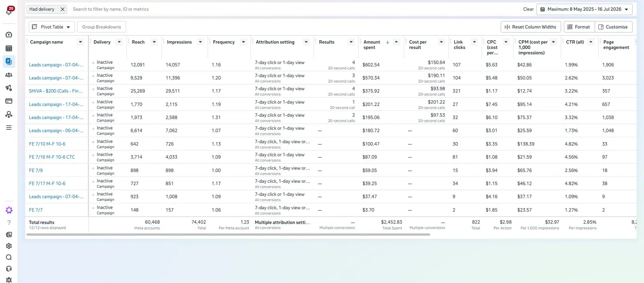
Task: Click the bug report icon in sidebar
Action: [x=9, y=280]
